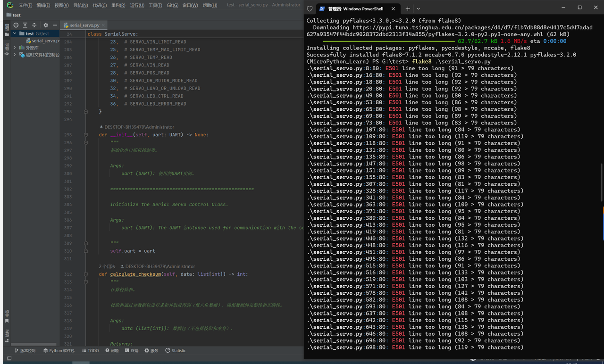
Task: Maximize the PowerShell window
Action: [x=579, y=8]
